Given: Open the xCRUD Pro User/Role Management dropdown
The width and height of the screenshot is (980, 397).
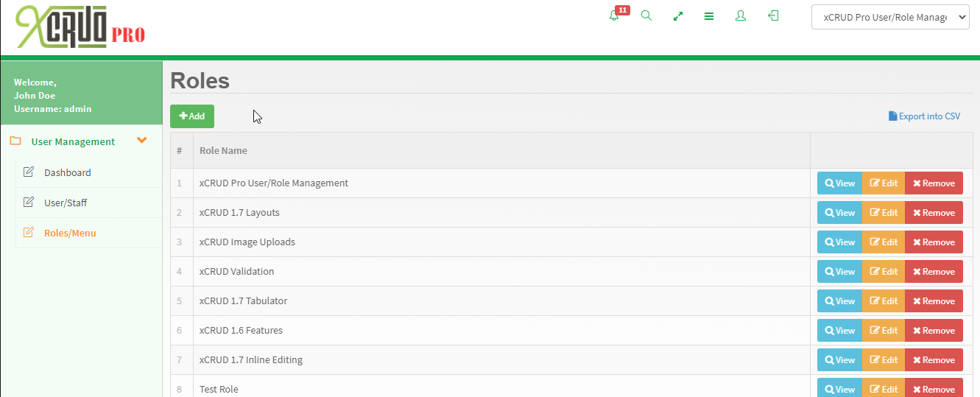Looking at the screenshot, I should pyautogui.click(x=890, y=17).
